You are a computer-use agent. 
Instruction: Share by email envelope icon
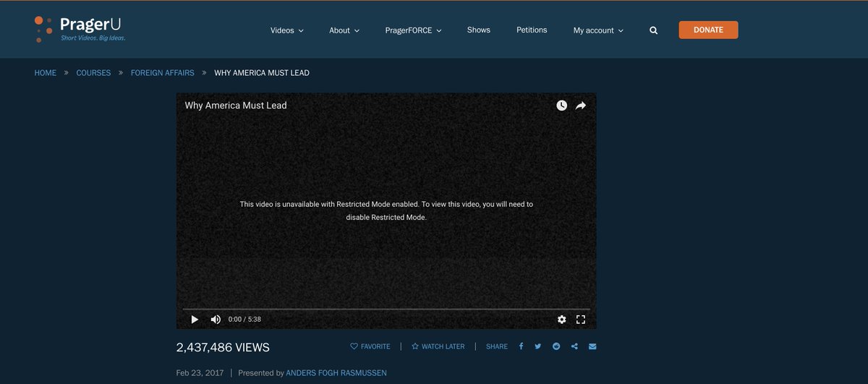[592, 346]
